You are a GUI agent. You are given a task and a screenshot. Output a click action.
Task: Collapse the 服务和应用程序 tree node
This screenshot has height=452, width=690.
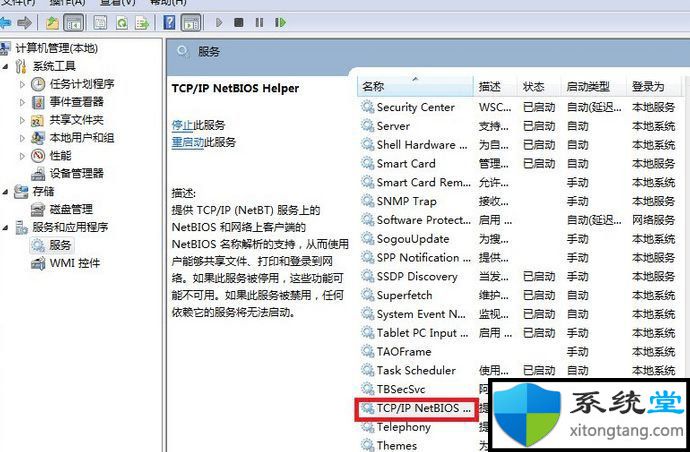[5, 228]
